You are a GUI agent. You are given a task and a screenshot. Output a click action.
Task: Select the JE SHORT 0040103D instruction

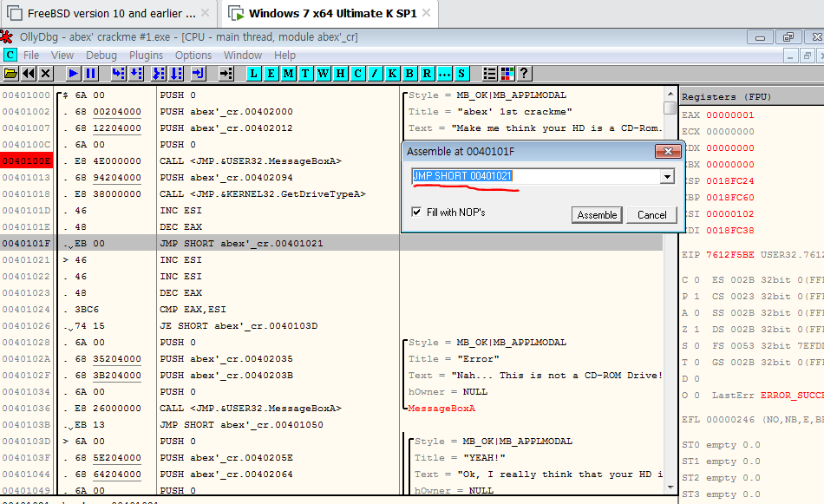(239, 326)
